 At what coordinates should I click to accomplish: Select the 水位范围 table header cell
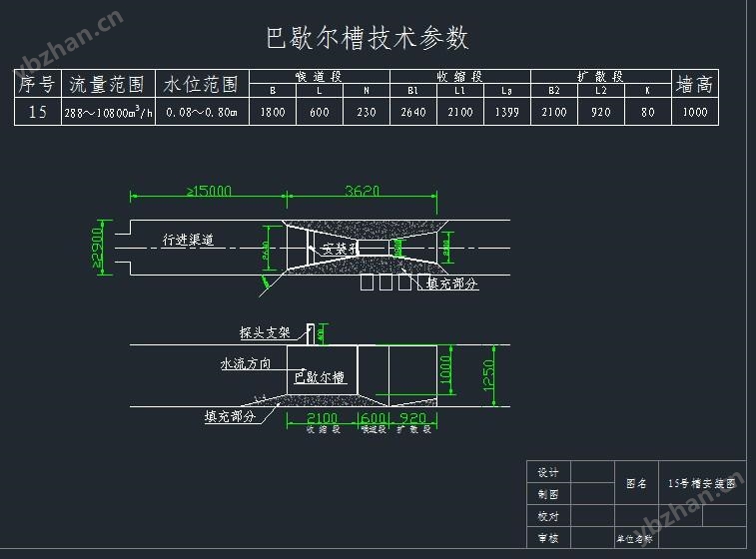tap(201, 84)
